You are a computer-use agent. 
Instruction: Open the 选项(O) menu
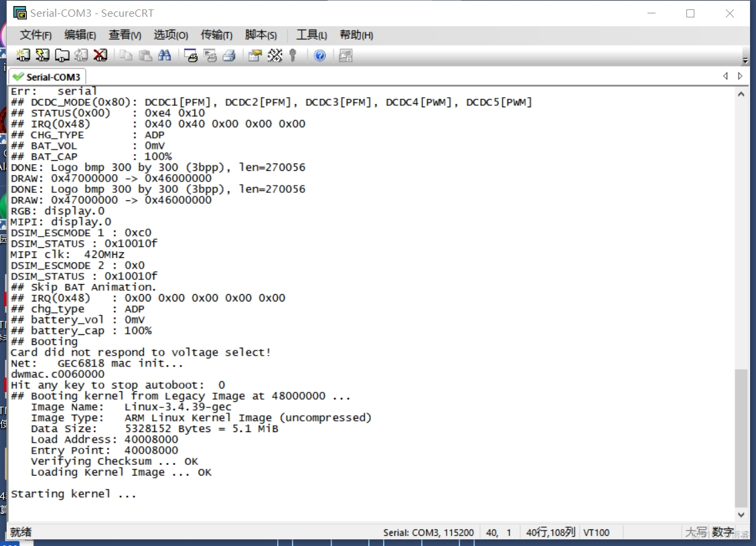(x=171, y=35)
